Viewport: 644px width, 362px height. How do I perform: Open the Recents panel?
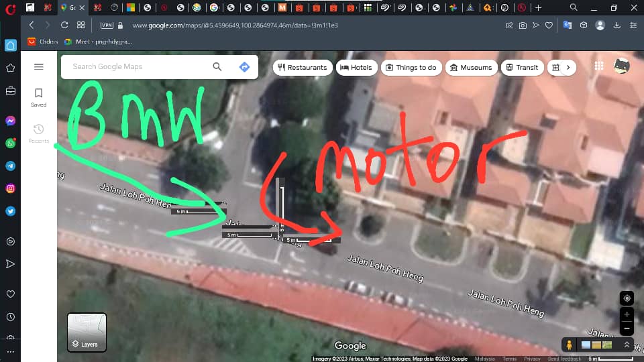(x=39, y=134)
